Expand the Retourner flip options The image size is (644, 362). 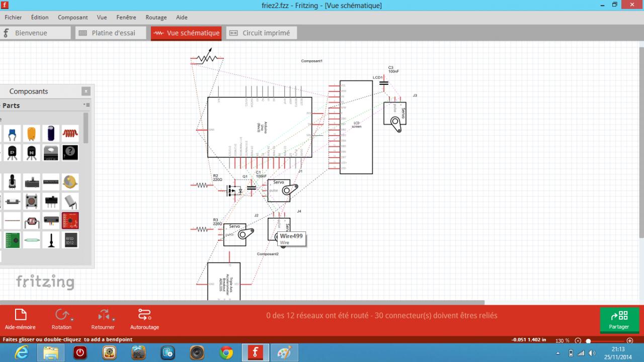point(114,319)
